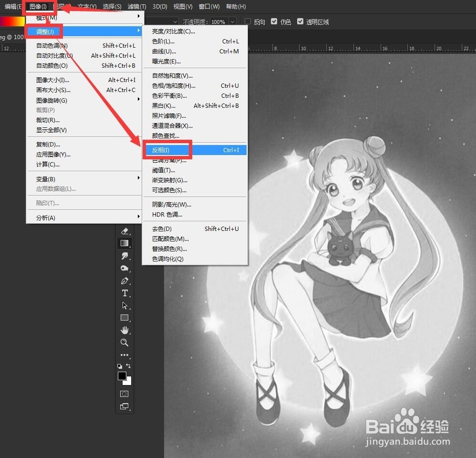Choose 色调均化(Q) adjustment
Screen dimensions: 476x458
[195, 259]
